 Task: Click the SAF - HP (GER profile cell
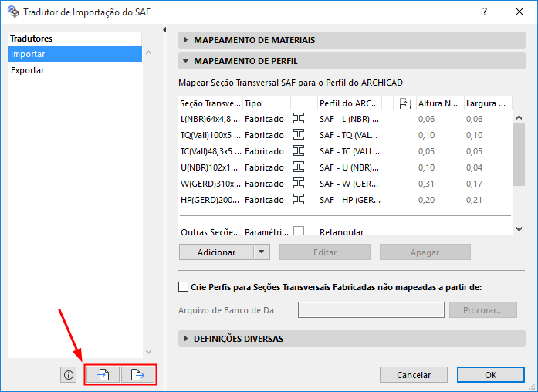[x=350, y=199]
